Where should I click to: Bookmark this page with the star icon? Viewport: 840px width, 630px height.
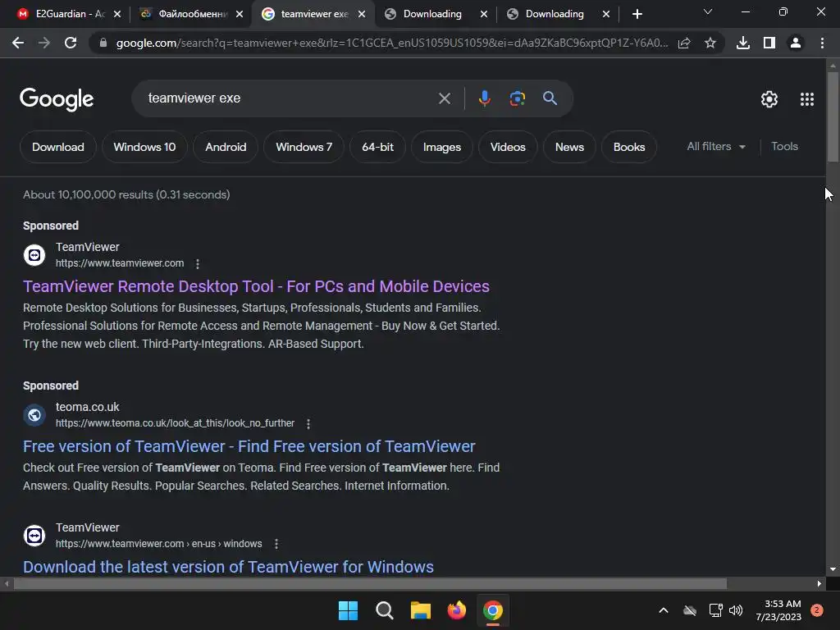(710, 43)
